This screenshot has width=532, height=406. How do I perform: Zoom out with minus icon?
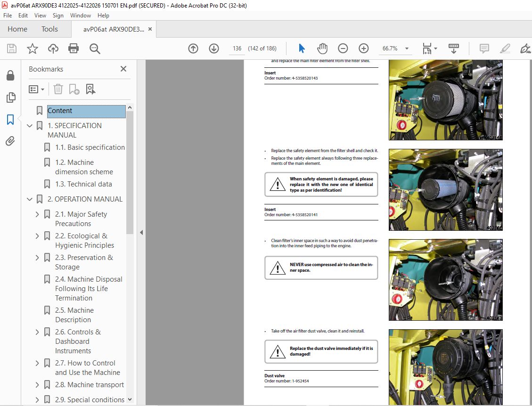click(x=343, y=49)
